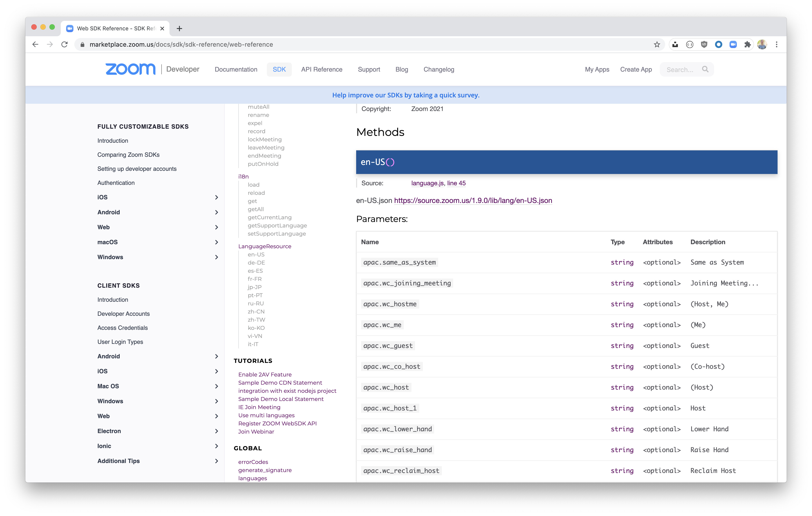Select the SDK nav tab
The width and height of the screenshot is (812, 516).
click(x=279, y=70)
